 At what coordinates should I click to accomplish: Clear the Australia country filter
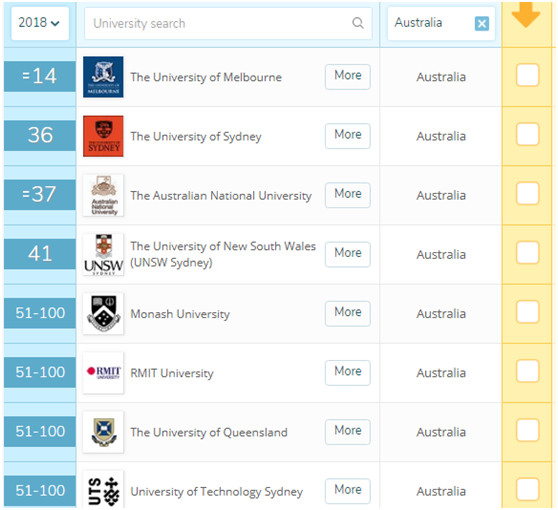481,24
